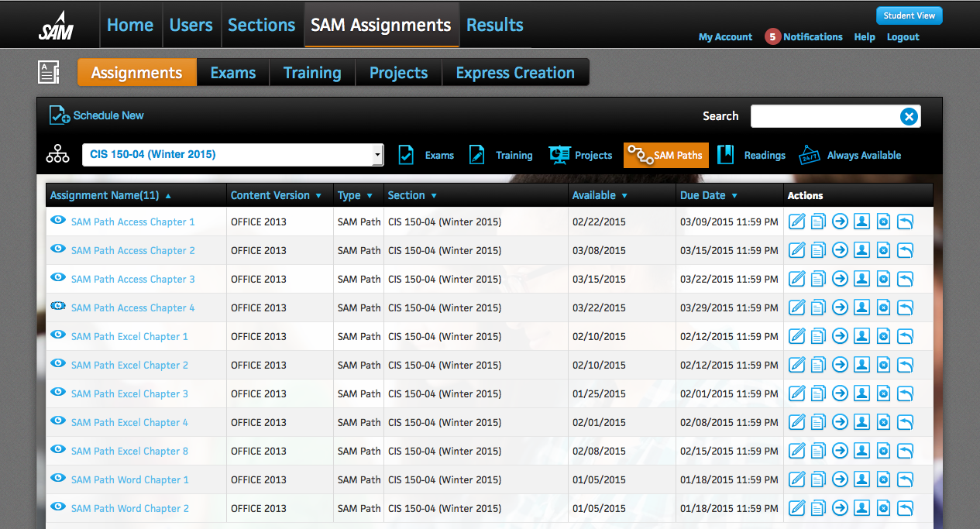Click the pencil edit icon for Access Chapter 1

click(796, 222)
